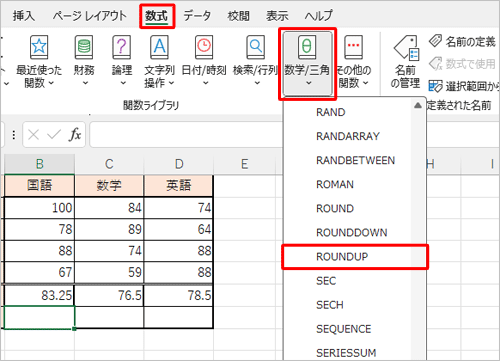Viewport: 500px width, 361px height.
Task: Open the 最近使った関数 function list
Action: [39, 62]
